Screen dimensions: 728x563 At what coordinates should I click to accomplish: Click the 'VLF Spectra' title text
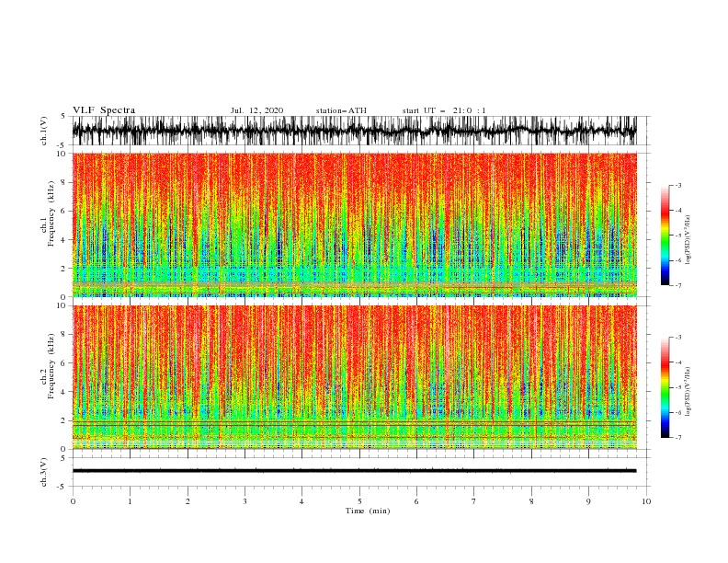click(104, 110)
